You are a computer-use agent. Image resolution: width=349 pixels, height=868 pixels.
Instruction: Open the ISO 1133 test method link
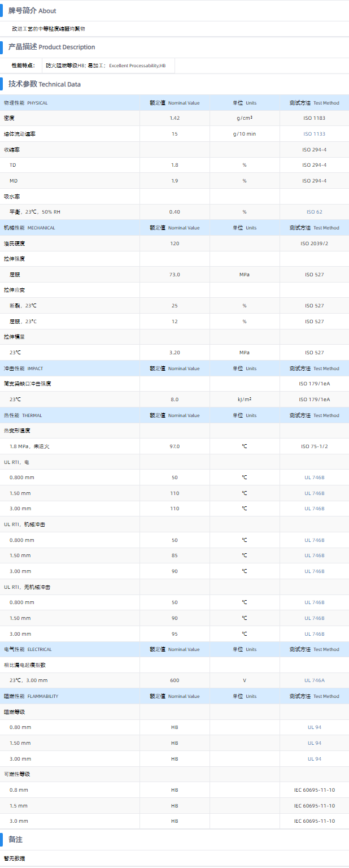[x=314, y=134]
